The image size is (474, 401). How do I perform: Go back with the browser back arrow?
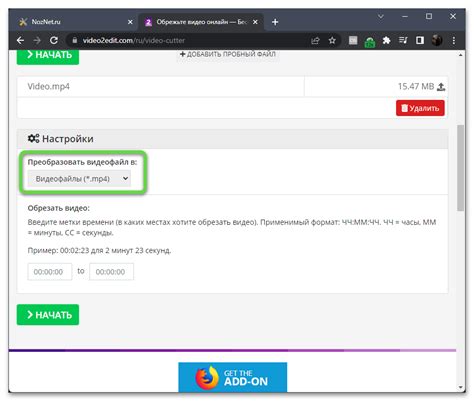[20, 41]
